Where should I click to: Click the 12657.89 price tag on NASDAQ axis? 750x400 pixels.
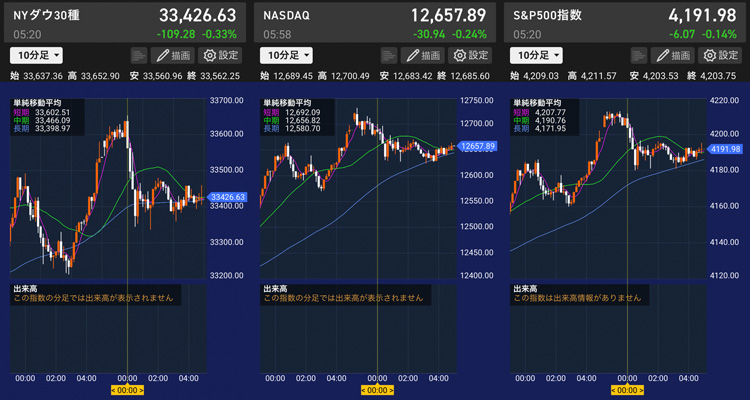[477, 146]
